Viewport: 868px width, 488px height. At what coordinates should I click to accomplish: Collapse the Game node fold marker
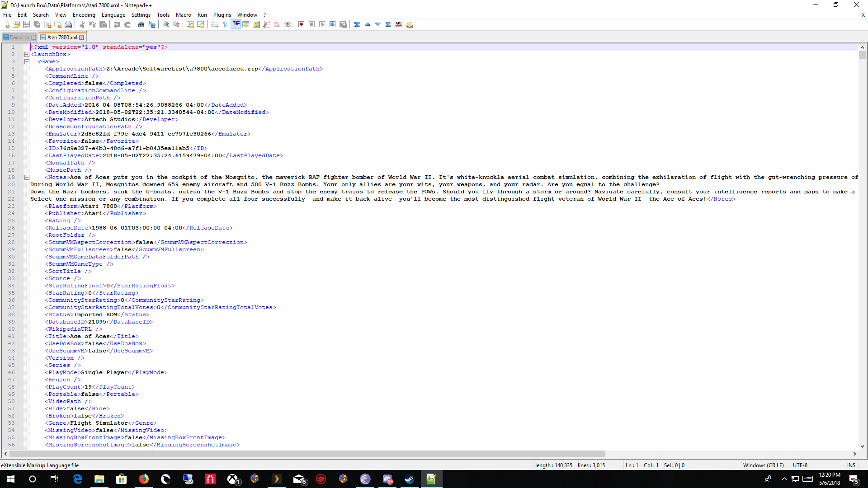tap(27, 61)
